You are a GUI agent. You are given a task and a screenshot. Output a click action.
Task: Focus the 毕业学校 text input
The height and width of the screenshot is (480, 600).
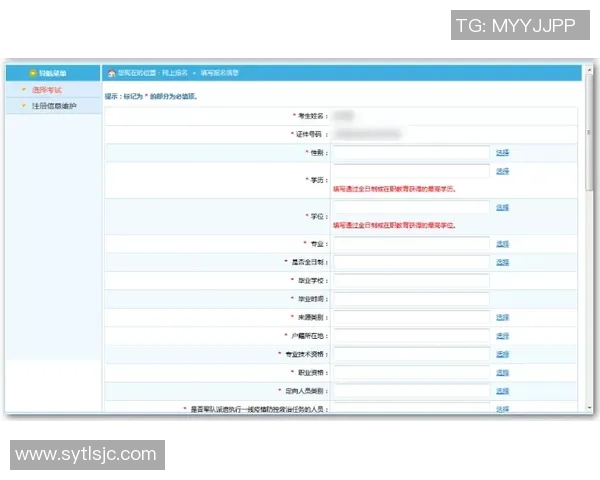[x=410, y=280]
